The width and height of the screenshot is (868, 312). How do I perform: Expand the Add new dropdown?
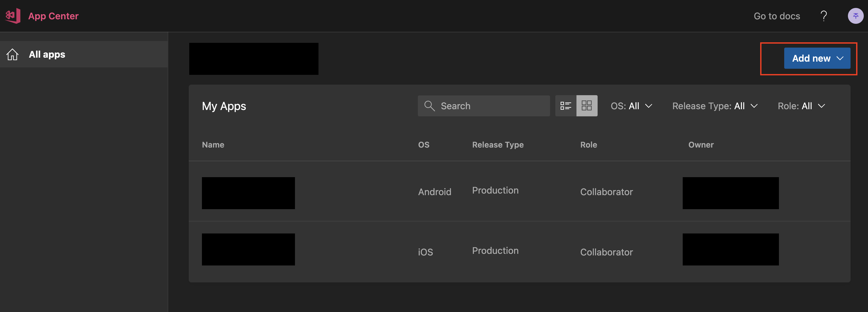[817, 58]
